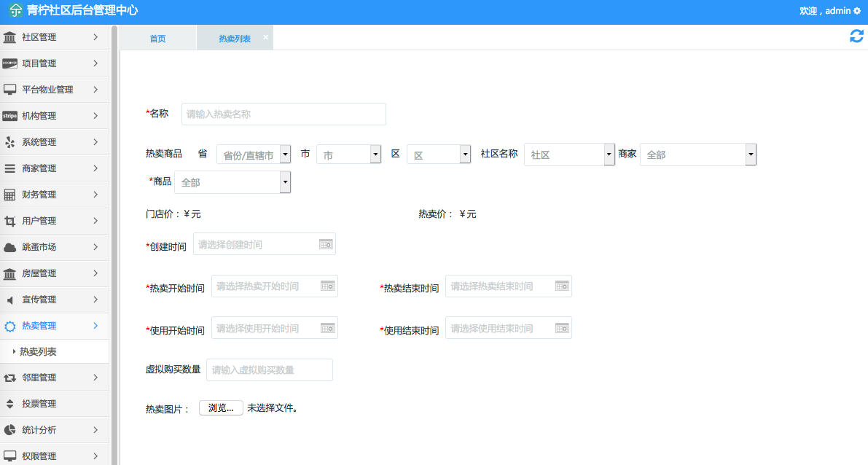Click the refresh icon at top right

tap(856, 36)
